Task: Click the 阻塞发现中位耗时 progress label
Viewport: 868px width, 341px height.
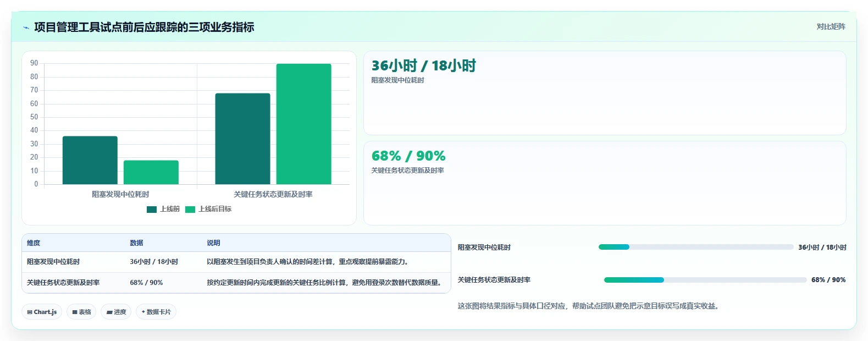Action: click(484, 248)
